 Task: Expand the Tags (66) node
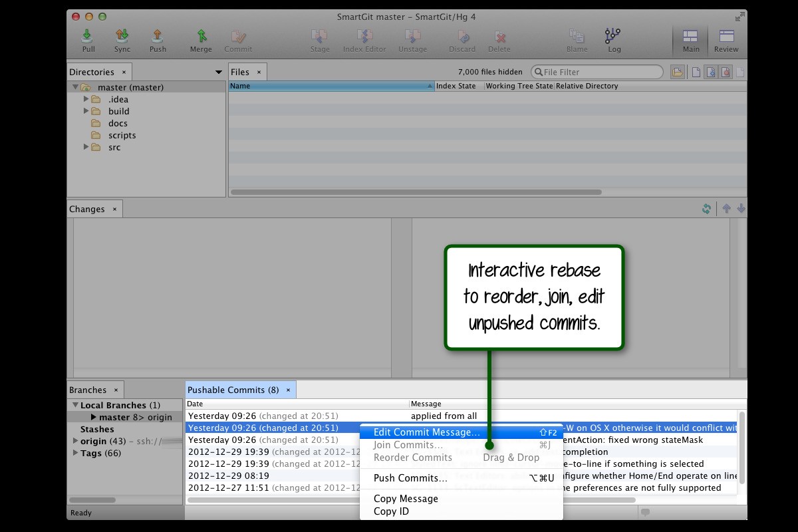(75, 453)
